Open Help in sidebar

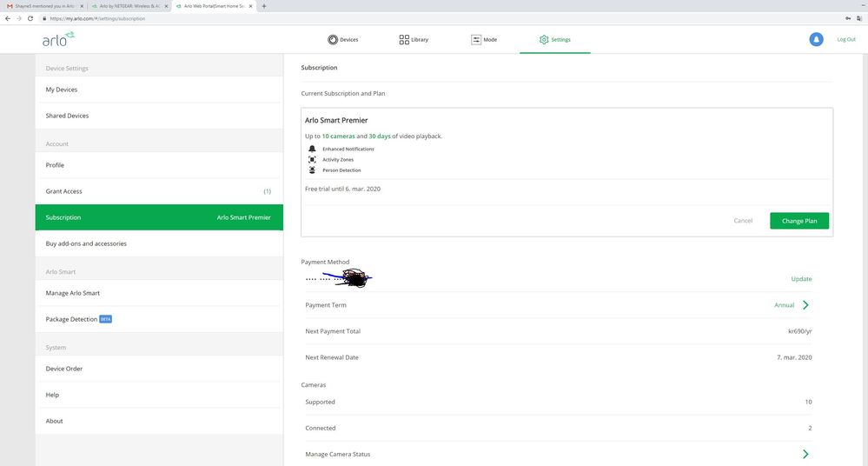point(159,395)
